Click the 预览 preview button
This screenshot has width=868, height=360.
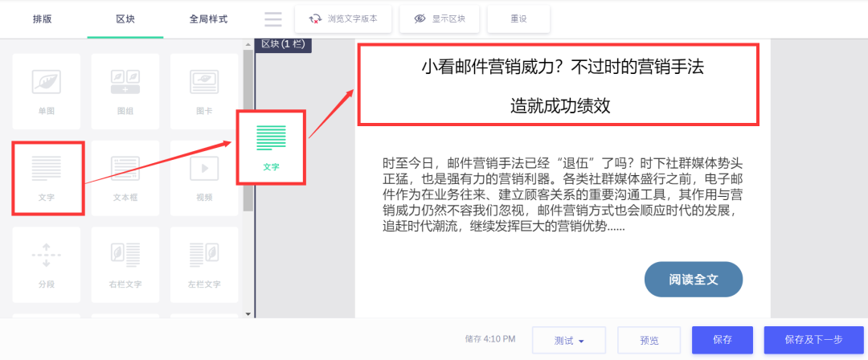pos(649,340)
